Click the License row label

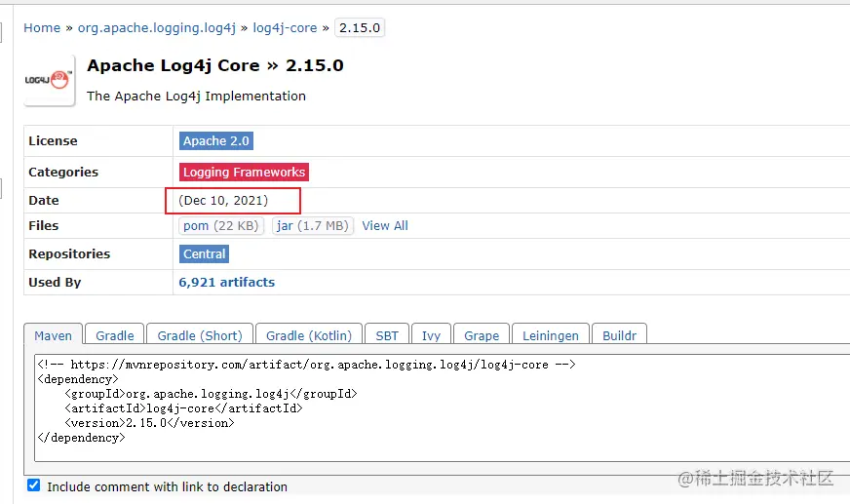pyautogui.click(x=53, y=141)
